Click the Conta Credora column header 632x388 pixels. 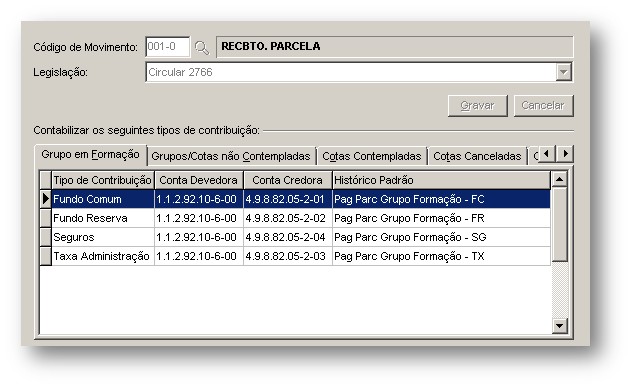tap(288, 180)
